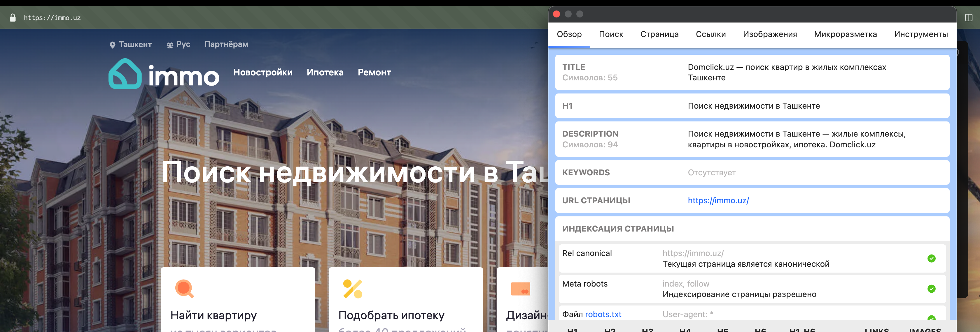Click the immo house logo icon
Screen dimensions: 980x332
125,74
